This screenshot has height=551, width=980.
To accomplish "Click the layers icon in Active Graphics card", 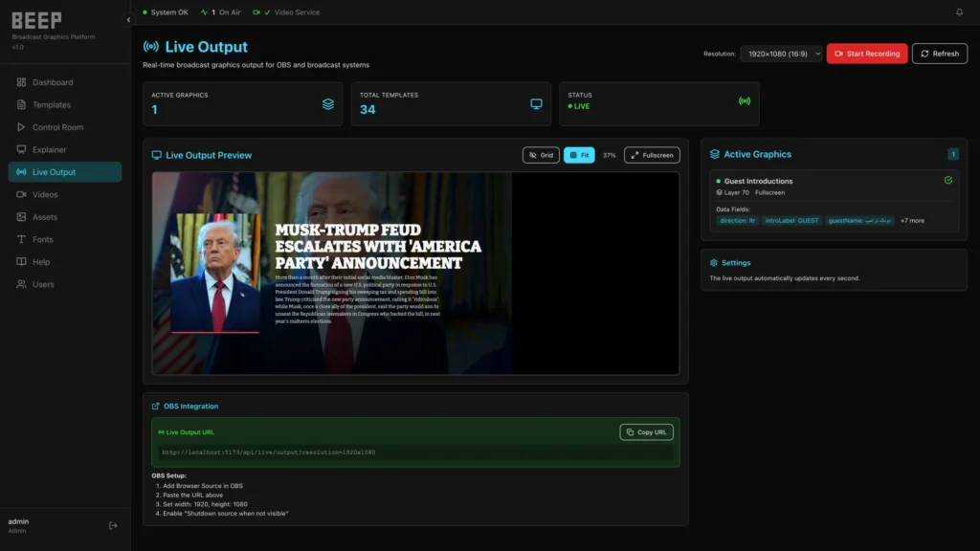I will click(x=328, y=104).
